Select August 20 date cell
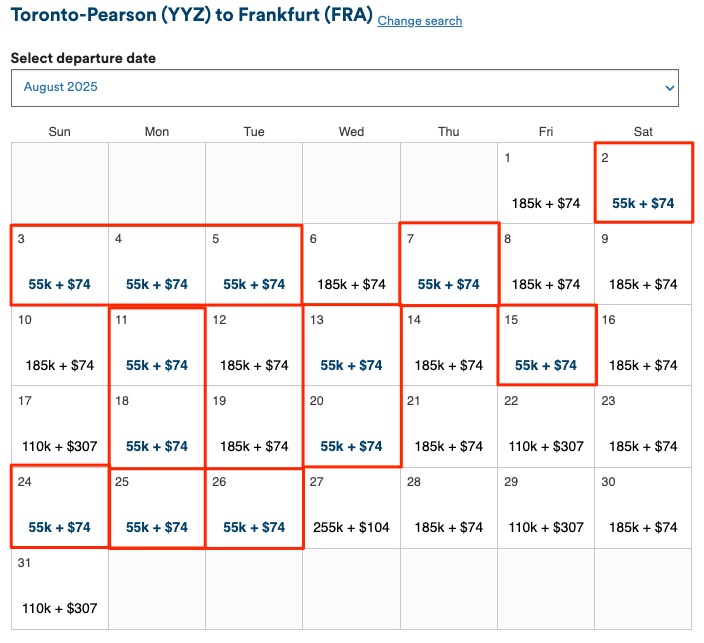The image size is (704, 643). 351,427
